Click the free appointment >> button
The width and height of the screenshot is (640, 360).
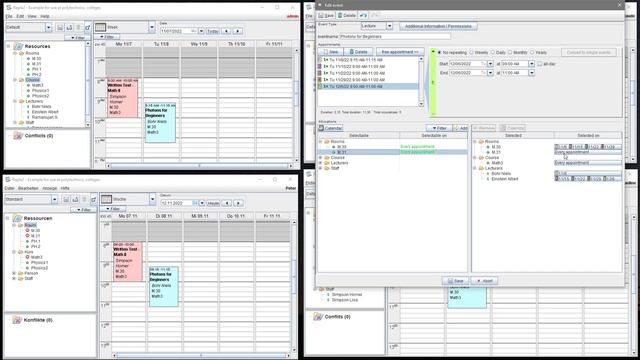pos(400,52)
